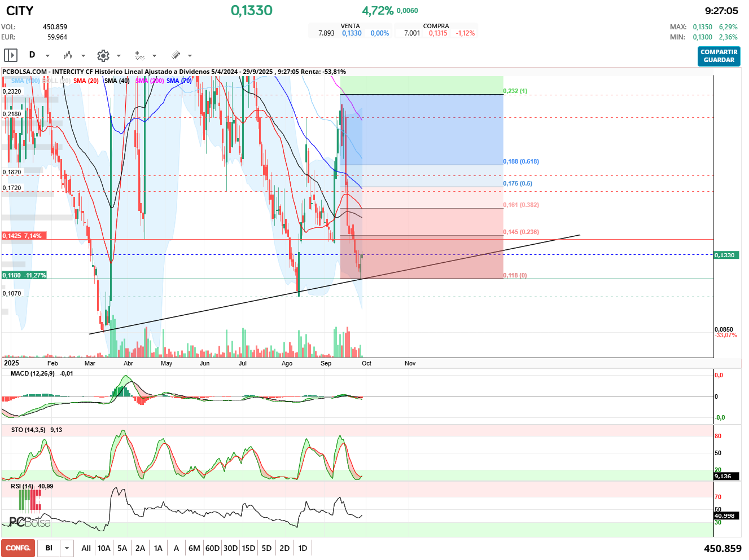Open the BI selector dropdown arrow

[x=67, y=548]
